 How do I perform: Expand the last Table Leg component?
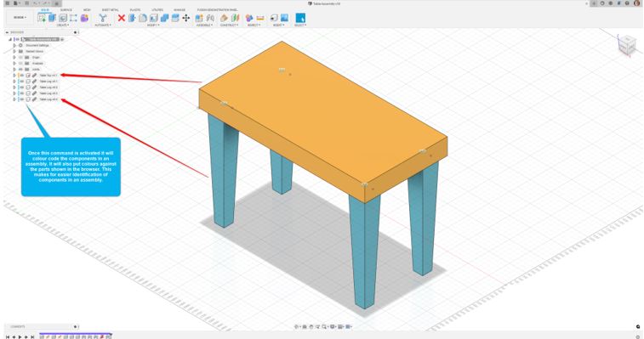point(14,99)
